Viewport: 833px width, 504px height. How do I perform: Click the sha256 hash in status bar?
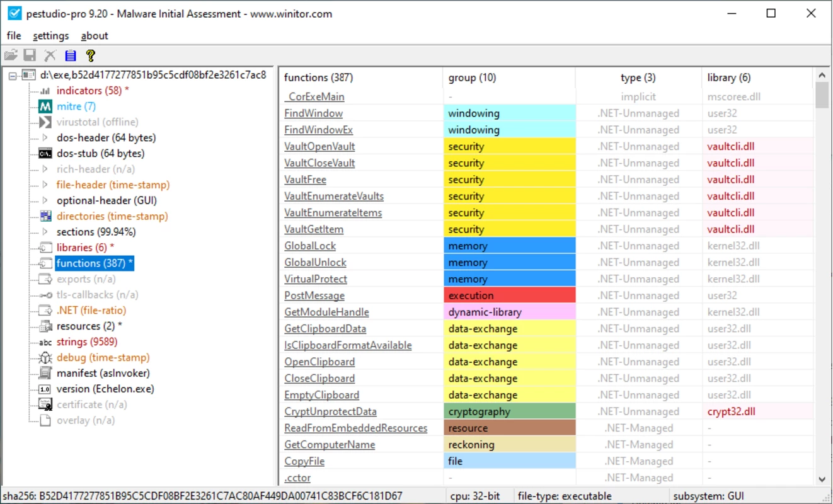tap(203, 496)
